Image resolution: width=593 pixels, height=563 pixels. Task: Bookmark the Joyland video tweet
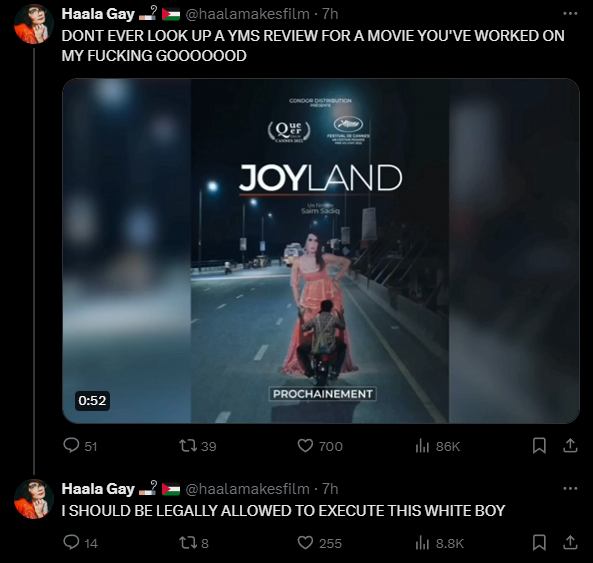coord(539,446)
